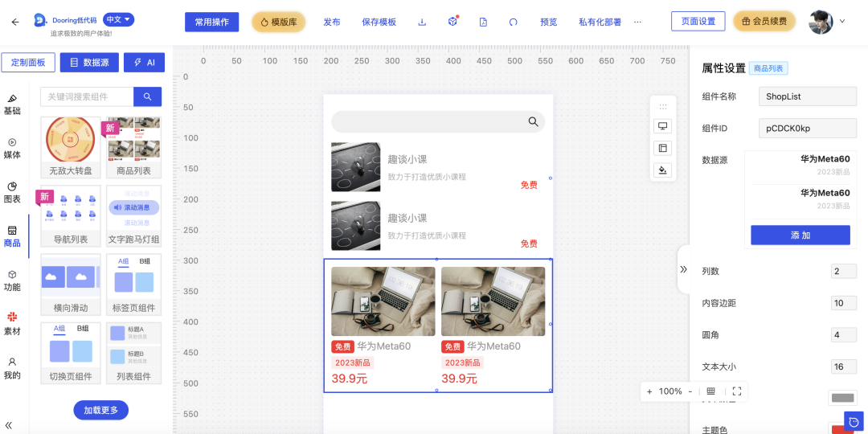The image size is (868, 434).
Task: Click the 文本大小 value field
Action: [x=844, y=366]
